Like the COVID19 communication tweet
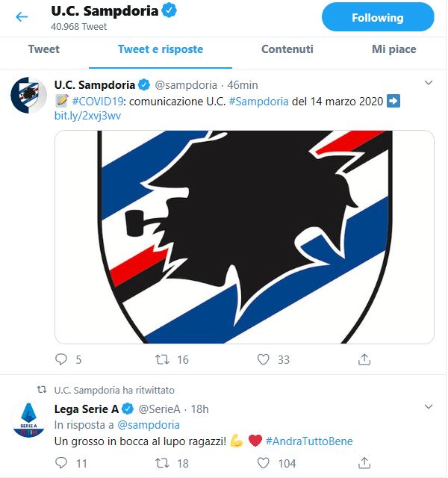 tap(263, 359)
